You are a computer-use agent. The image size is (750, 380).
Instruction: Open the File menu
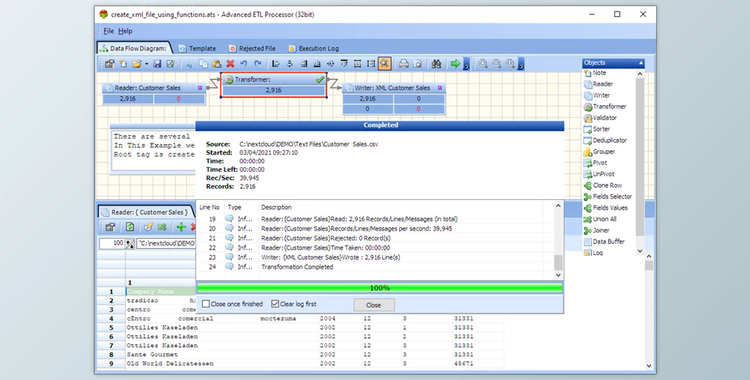109,31
